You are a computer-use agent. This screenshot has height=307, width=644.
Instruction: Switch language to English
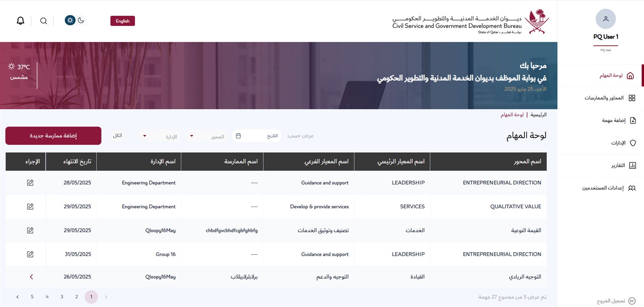[x=123, y=21]
